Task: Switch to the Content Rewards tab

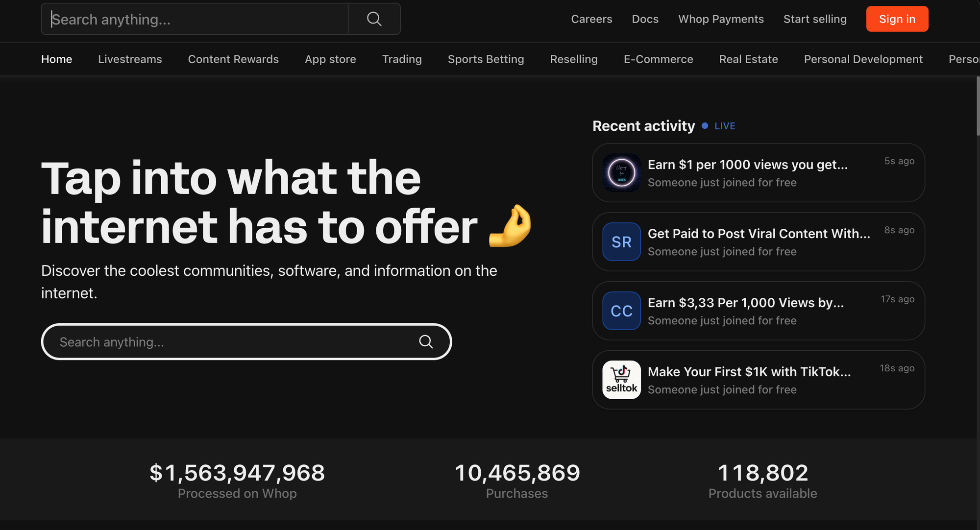Action: pyautogui.click(x=233, y=59)
